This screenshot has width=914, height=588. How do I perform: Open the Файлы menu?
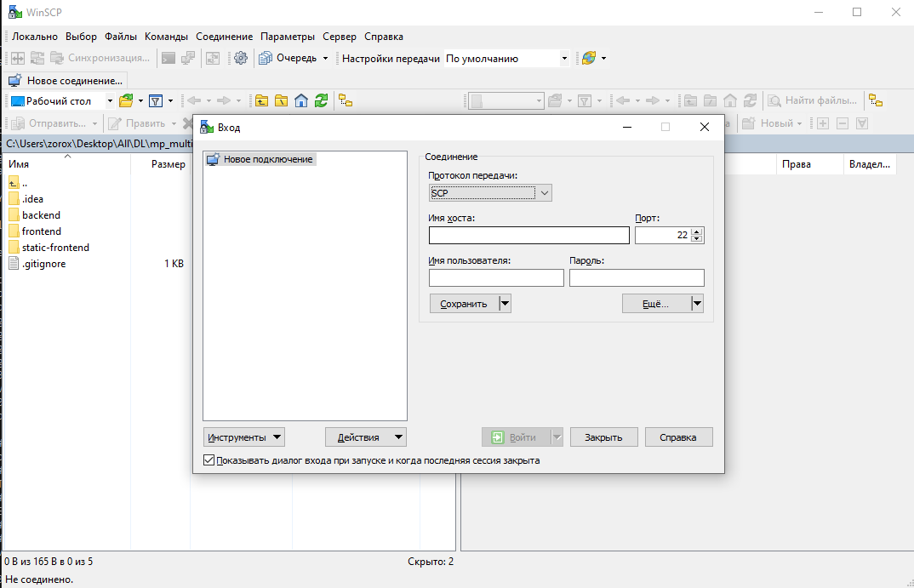(121, 36)
